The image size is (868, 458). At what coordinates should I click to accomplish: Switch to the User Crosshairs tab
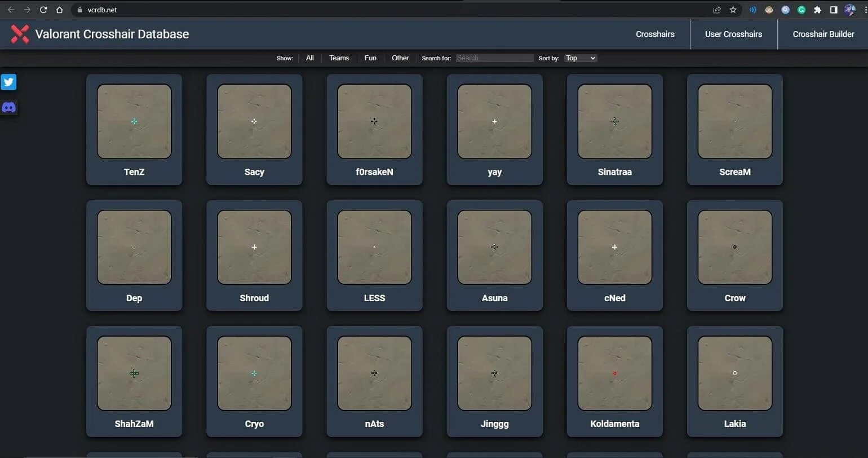click(x=733, y=34)
